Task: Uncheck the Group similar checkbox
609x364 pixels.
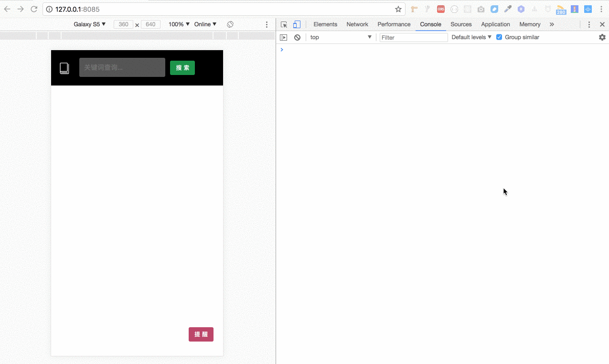Action: 499,37
